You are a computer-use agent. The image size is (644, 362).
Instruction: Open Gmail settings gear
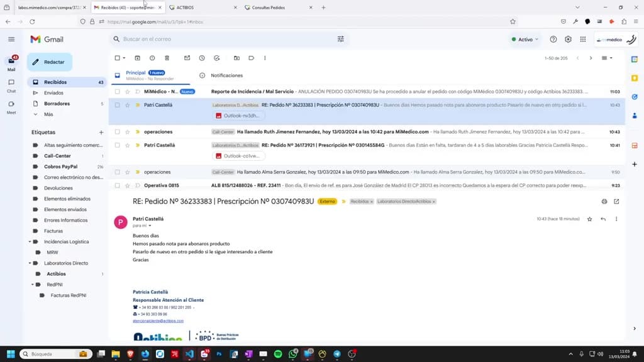click(x=568, y=40)
